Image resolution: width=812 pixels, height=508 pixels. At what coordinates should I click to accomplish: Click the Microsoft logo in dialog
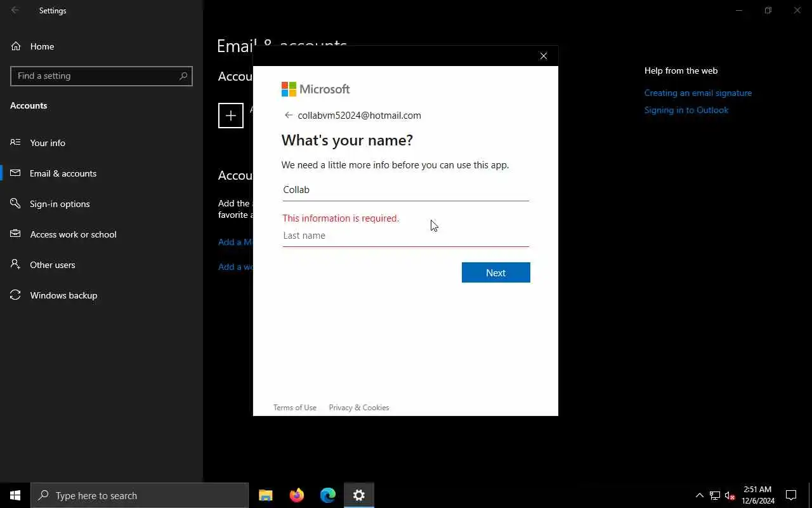[x=316, y=89]
